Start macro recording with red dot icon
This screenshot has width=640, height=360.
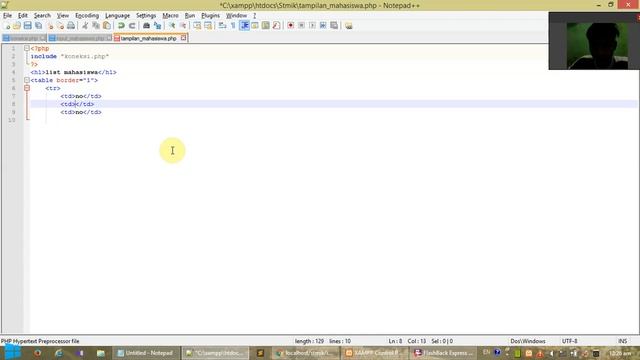pyautogui.click(x=291, y=26)
